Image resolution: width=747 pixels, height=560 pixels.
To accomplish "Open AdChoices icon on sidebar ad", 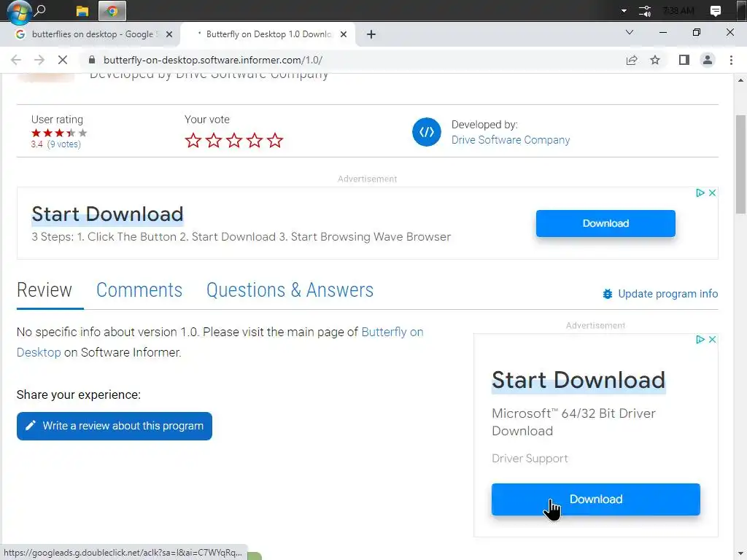I will (700, 340).
